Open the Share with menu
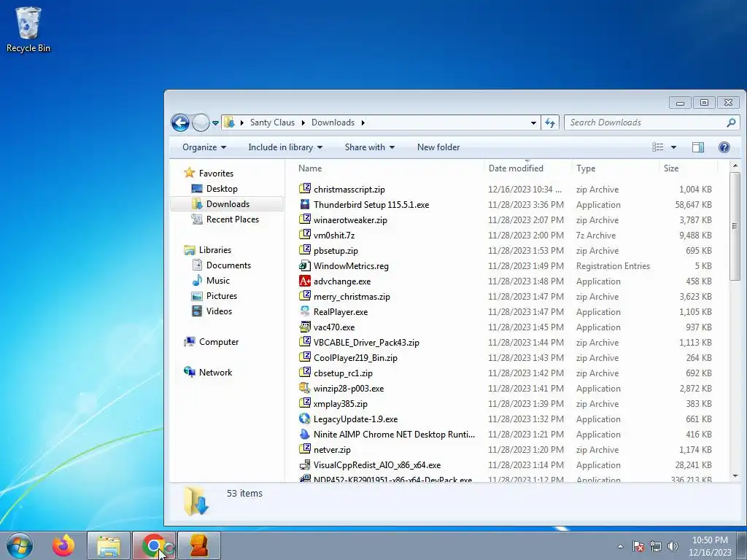 coord(369,147)
